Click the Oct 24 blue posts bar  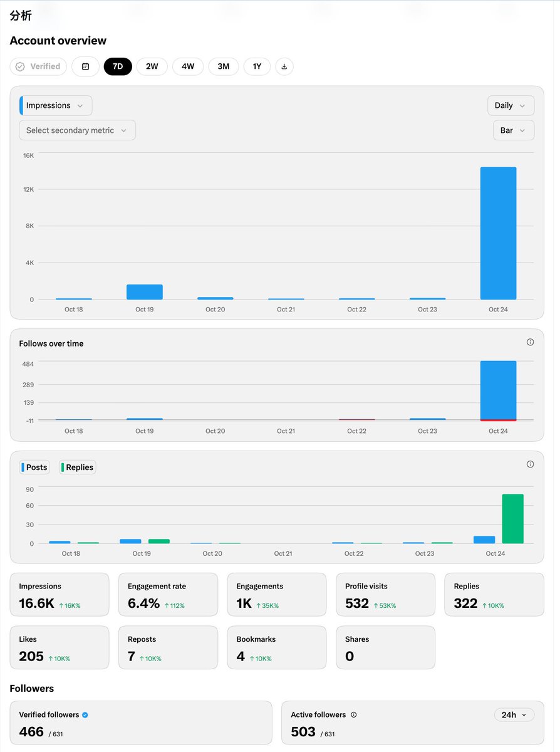pos(484,540)
